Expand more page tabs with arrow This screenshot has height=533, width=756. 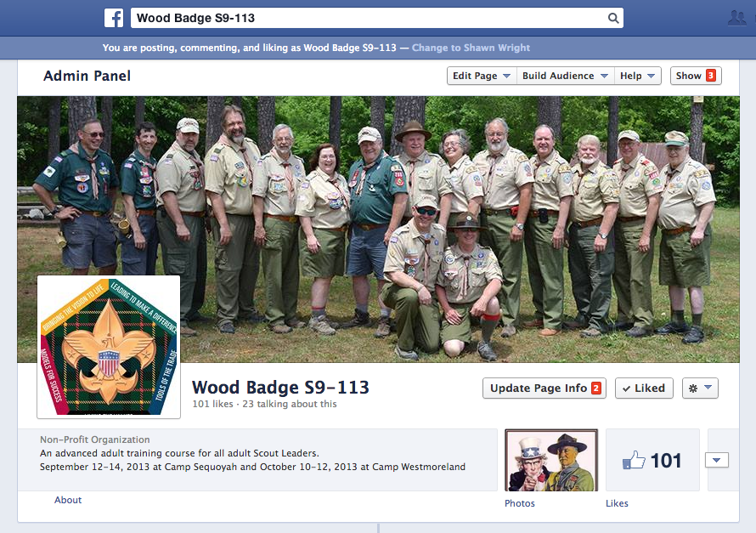coord(717,460)
